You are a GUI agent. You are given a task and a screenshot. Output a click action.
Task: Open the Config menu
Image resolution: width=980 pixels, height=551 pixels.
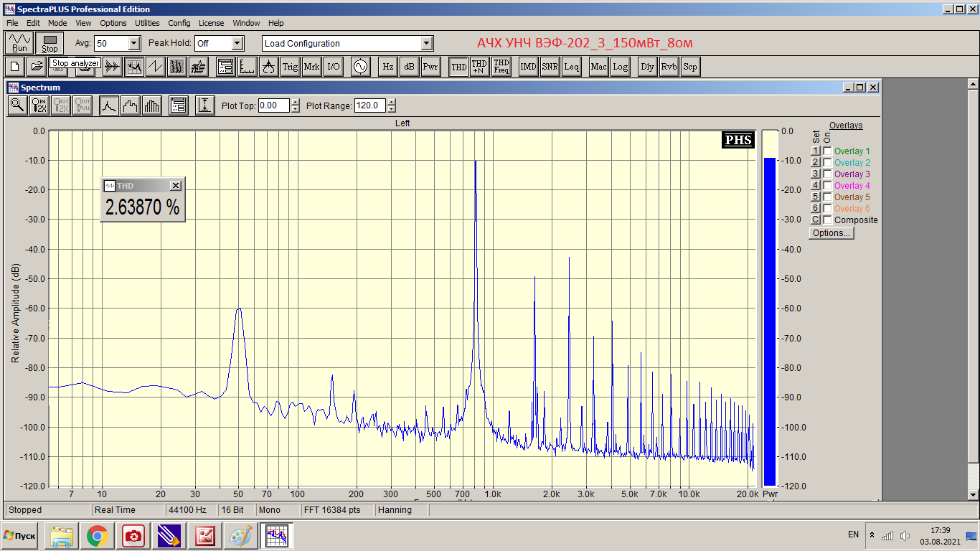coord(179,23)
